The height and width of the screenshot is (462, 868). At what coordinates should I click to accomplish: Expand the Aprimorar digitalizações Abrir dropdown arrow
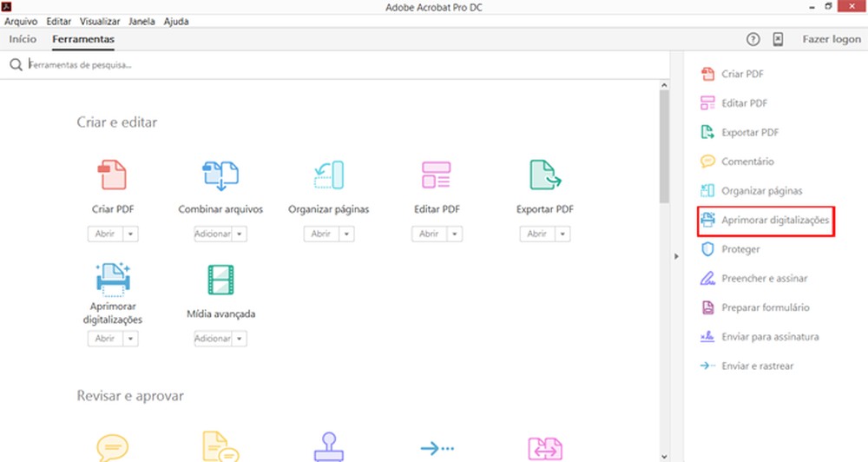(131, 339)
